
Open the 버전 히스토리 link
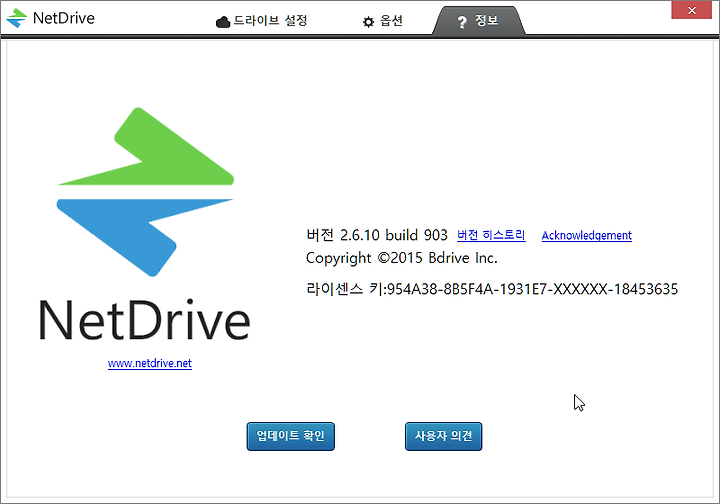click(x=491, y=235)
